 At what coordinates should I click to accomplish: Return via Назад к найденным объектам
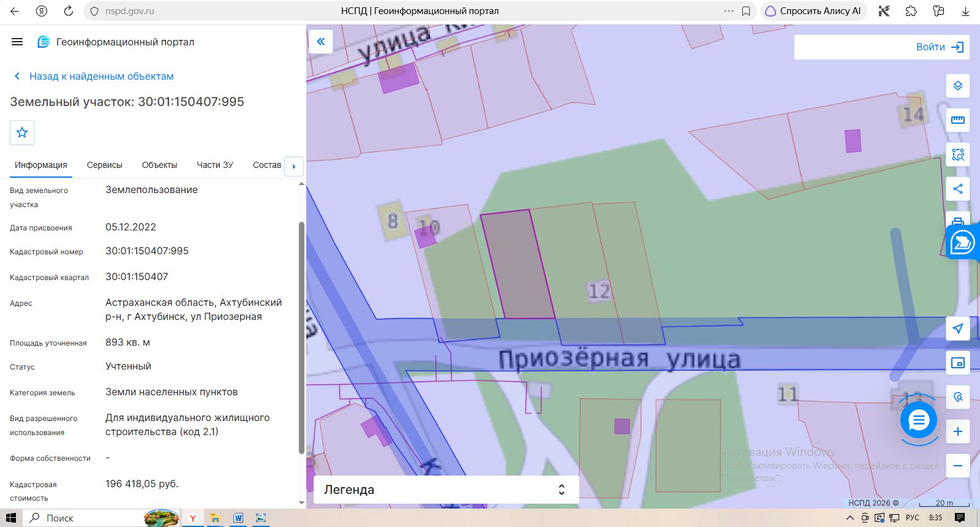pos(94,76)
